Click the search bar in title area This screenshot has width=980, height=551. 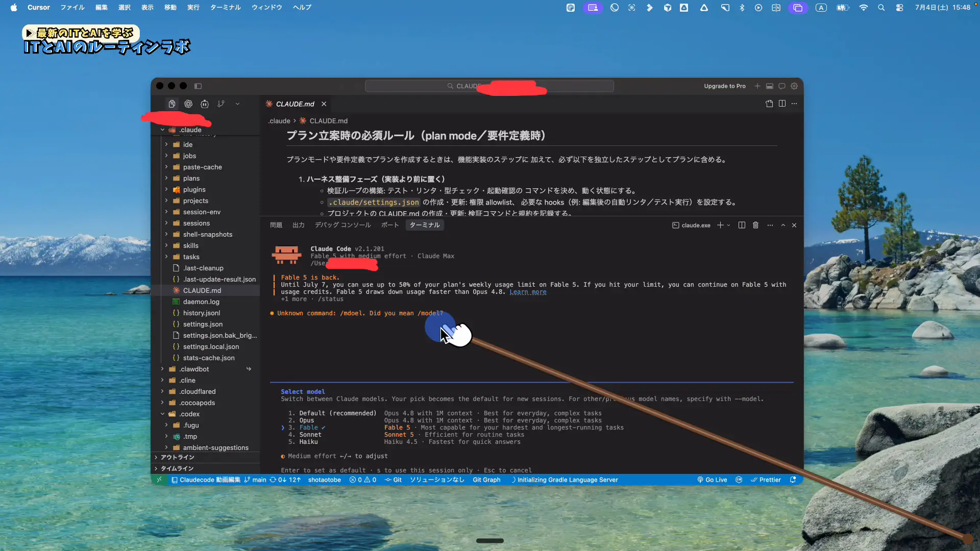[489, 86]
